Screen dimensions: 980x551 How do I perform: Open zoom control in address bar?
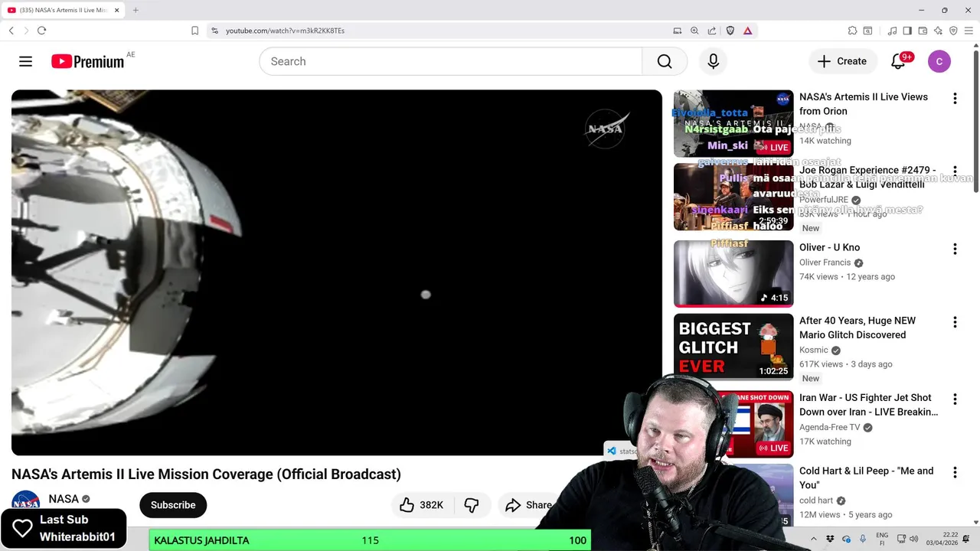(694, 31)
